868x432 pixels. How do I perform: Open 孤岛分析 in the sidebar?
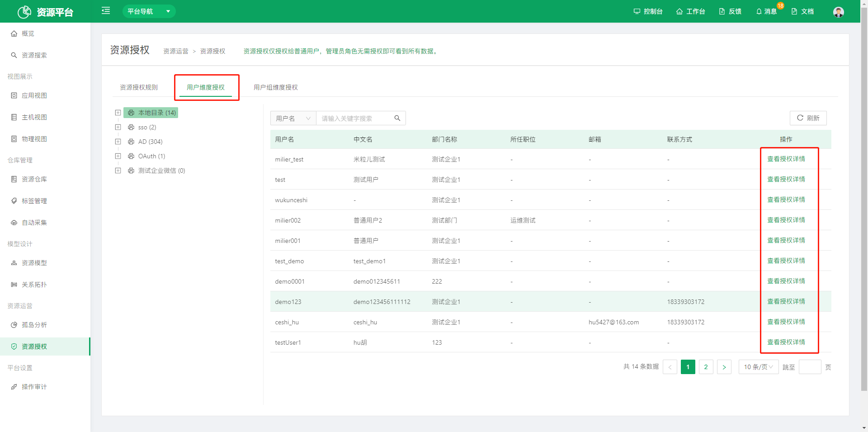click(x=45, y=325)
